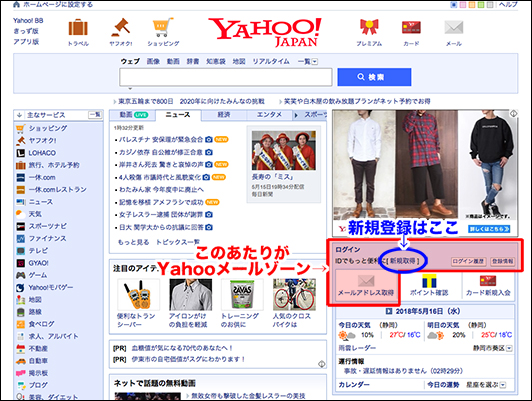Image resolution: width=532 pixels, height=401 pixels.
Task: Switch to the エンタメ tab
Action: point(269,115)
